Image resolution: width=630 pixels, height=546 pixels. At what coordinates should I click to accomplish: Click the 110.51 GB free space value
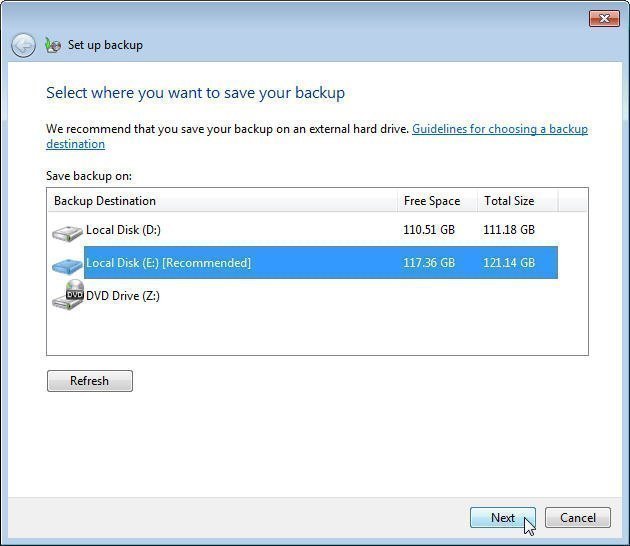[x=429, y=230]
